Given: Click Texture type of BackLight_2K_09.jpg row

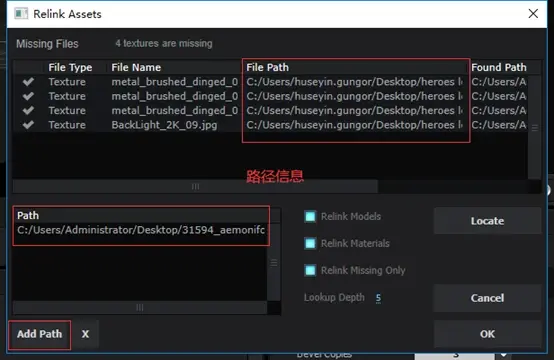Looking at the screenshot, I should coord(67,125).
